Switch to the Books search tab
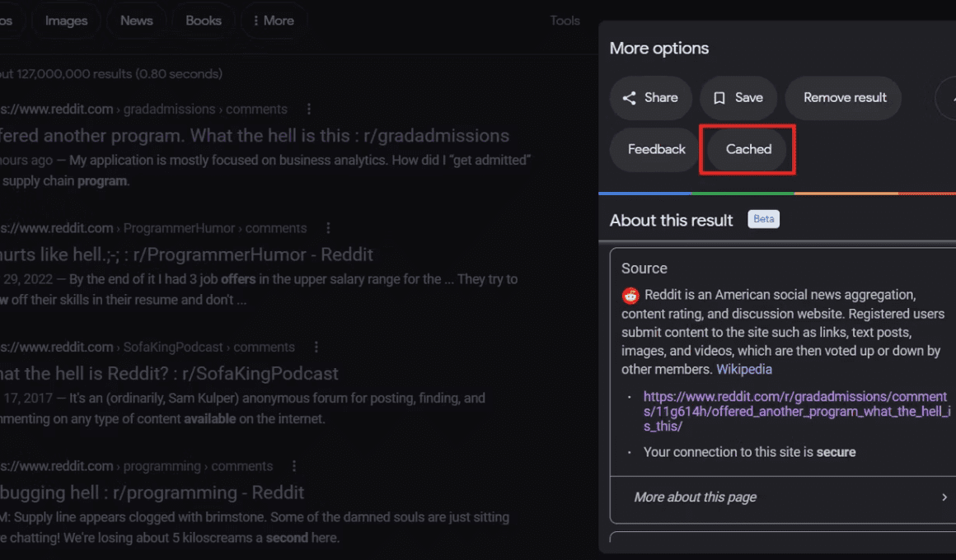 click(203, 21)
